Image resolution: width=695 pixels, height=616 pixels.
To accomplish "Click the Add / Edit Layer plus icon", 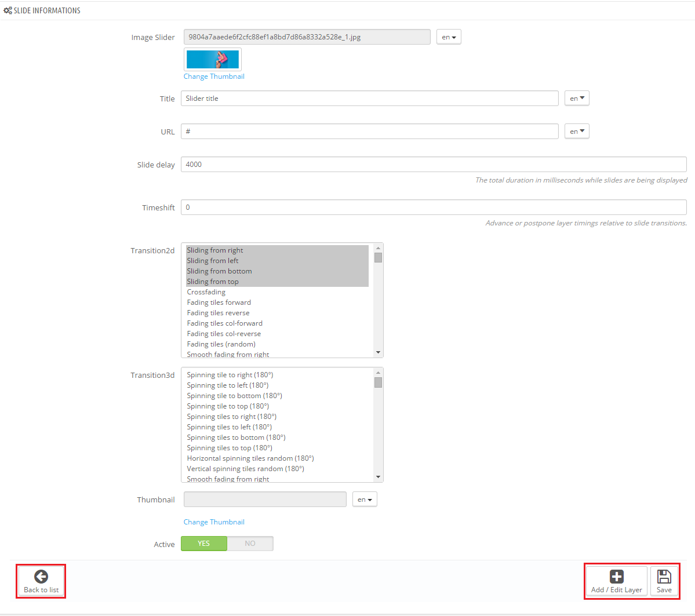I will (616, 577).
